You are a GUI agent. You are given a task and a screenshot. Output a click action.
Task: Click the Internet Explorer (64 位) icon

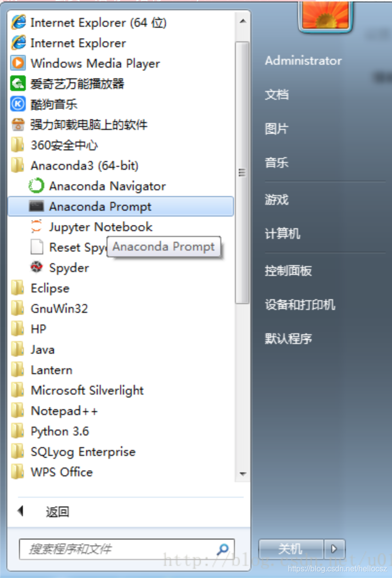point(18,22)
